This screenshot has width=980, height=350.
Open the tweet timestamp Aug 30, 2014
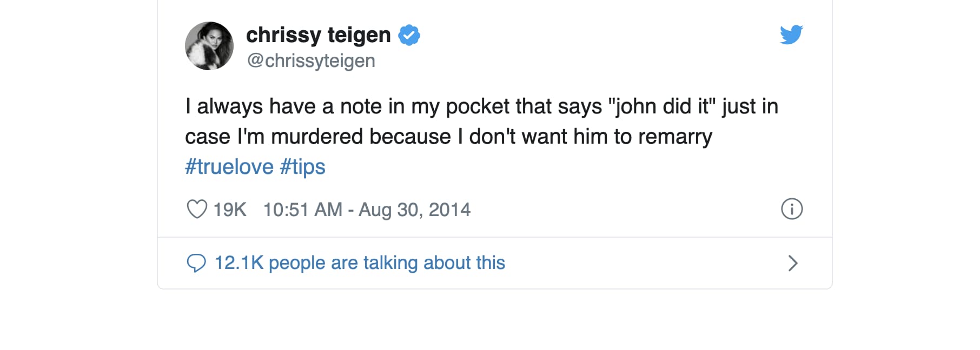tap(366, 210)
